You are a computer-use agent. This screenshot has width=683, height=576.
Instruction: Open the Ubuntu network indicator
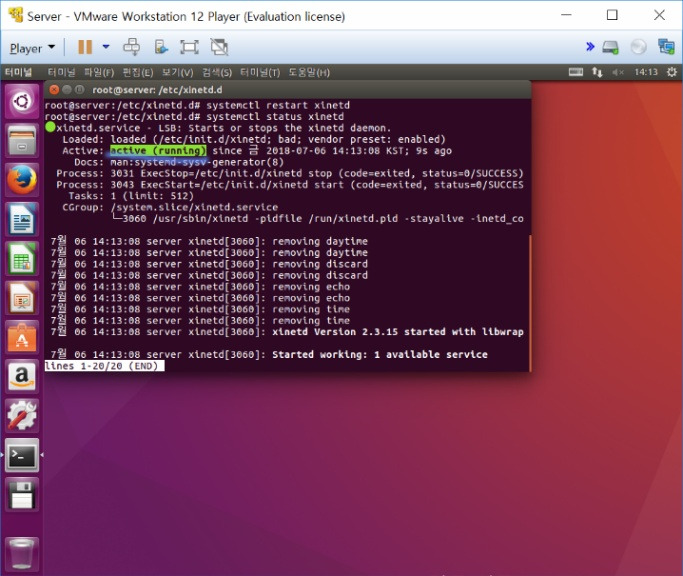click(x=597, y=72)
